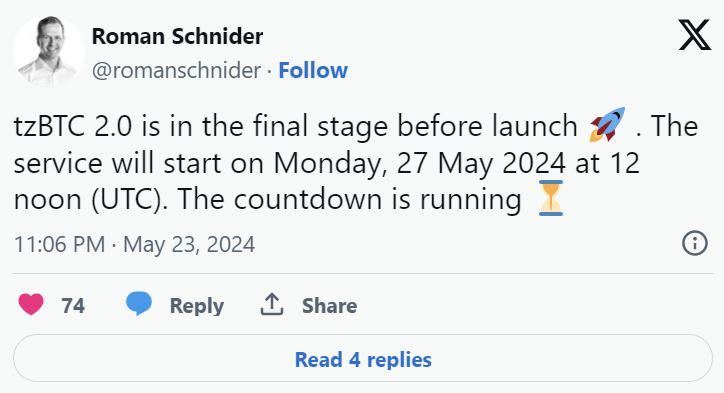Click the rocket emoji in the tweet
The height and width of the screenshot is (393, 724).
click(607, 124)
